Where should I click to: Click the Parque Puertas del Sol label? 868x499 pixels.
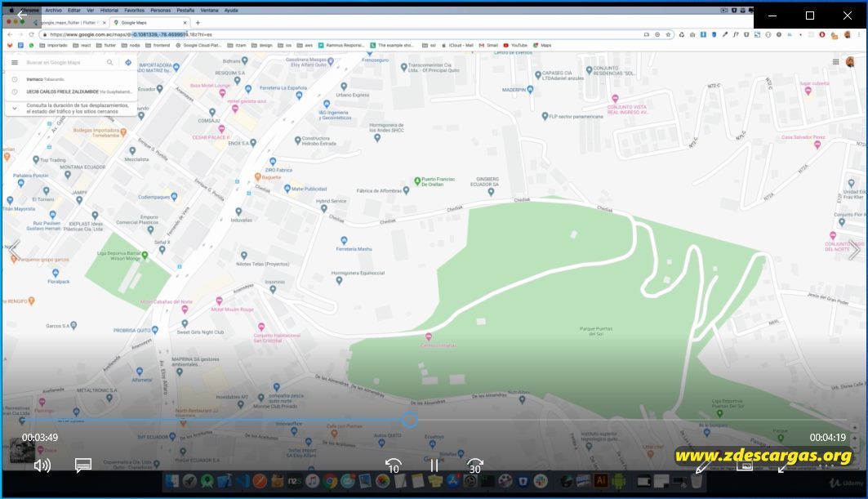tap(596, 332)
